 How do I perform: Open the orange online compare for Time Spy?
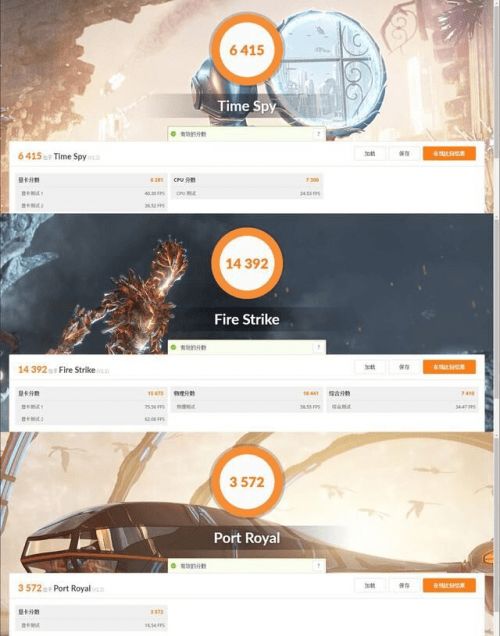pos(449,154)
